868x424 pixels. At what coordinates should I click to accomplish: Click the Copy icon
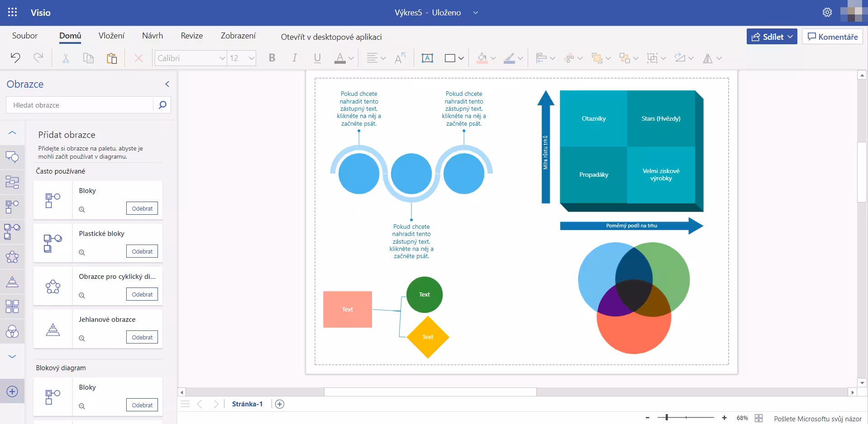[x=88, y=58]
